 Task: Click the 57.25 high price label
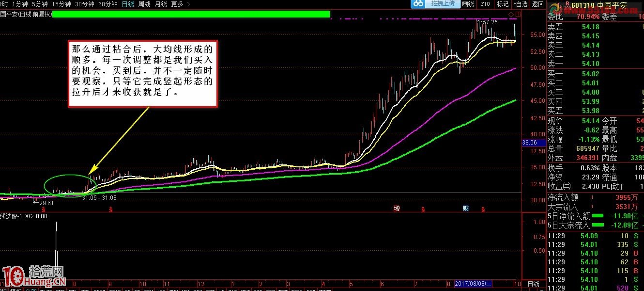490,22
